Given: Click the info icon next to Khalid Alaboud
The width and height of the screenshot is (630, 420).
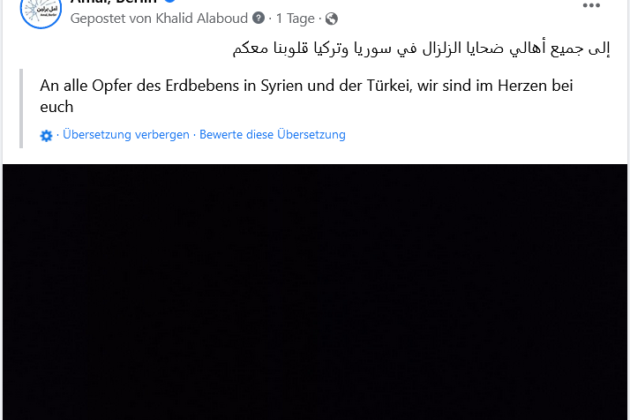Looking at the screenshot, I should click(258, 19).
